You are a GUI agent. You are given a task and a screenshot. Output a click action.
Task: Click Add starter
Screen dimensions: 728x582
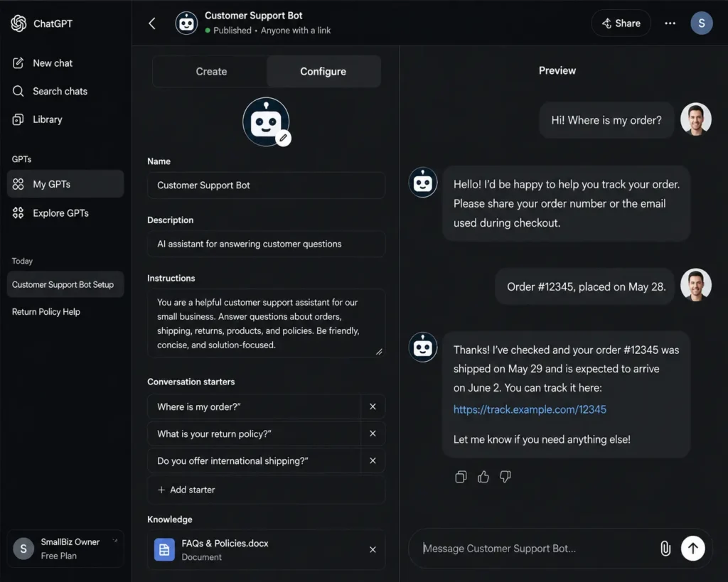[266, 490]
